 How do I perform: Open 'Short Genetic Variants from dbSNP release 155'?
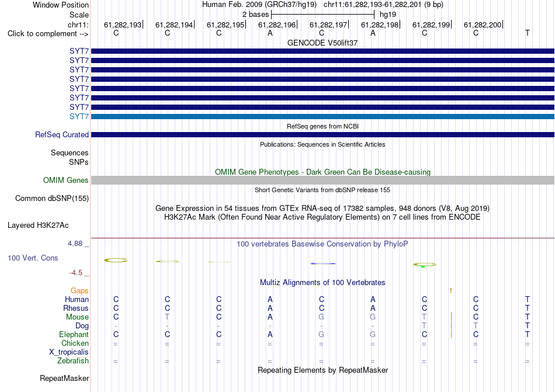322,190
